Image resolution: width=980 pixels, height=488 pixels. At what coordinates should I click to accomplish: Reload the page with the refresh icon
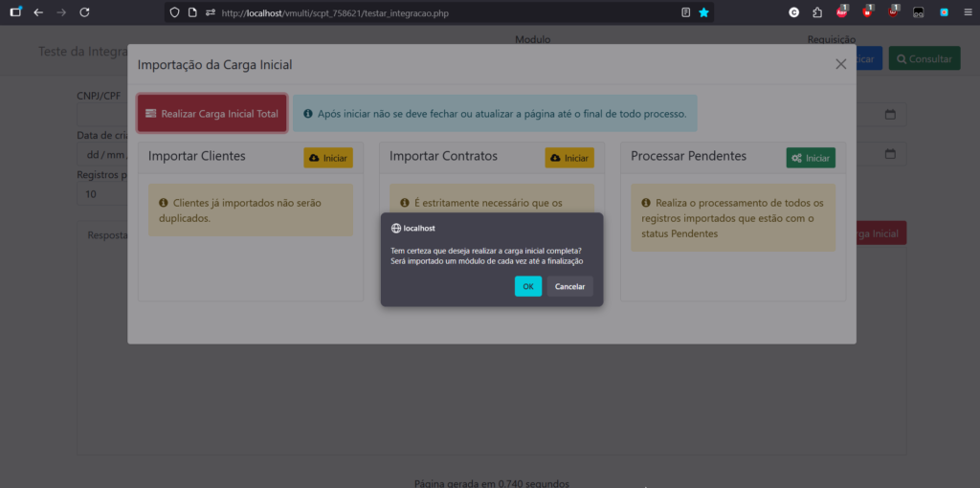click(x=84, y=12)
